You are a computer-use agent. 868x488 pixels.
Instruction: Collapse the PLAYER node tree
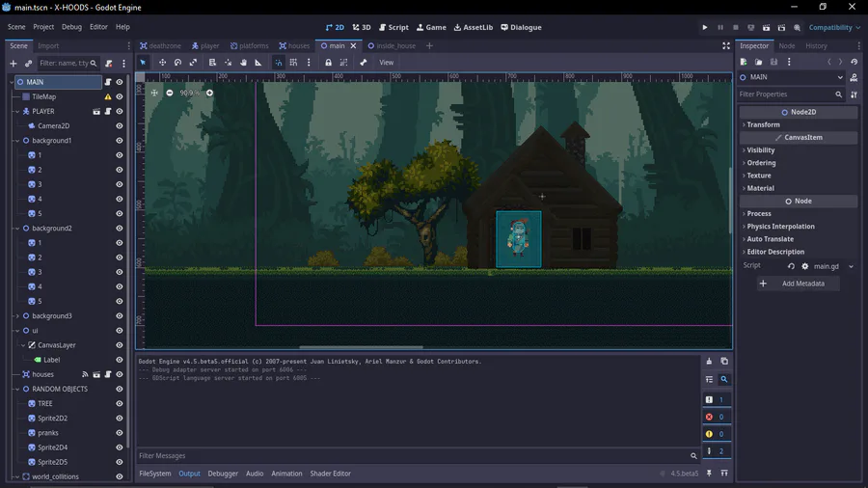(x=17, y=111)
